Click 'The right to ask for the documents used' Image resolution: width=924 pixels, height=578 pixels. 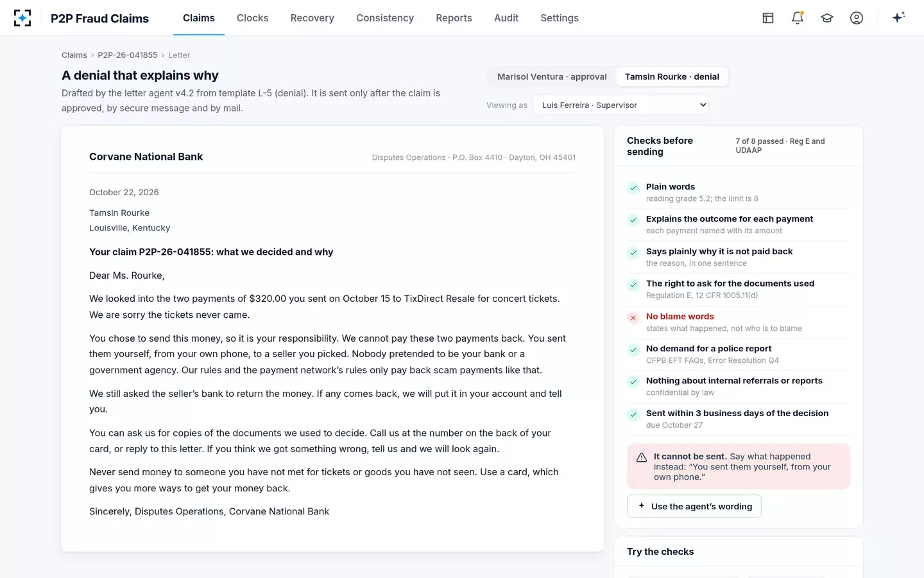click(x=730, y=284)
